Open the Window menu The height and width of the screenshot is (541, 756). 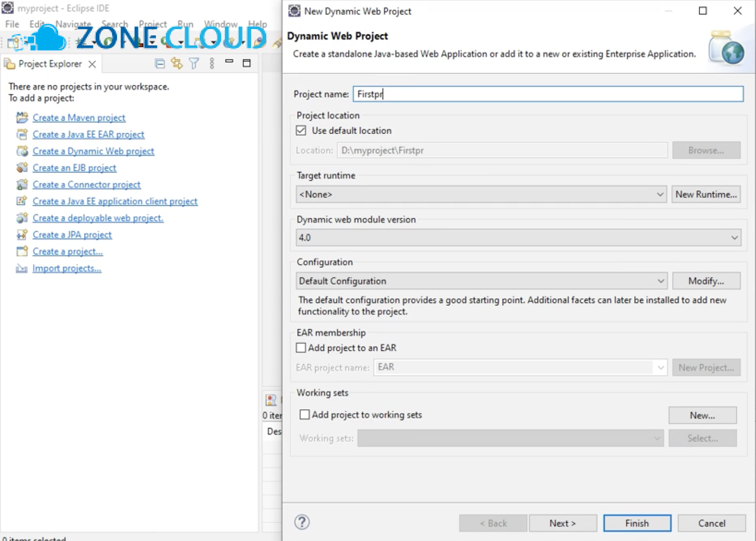point(221,24)
